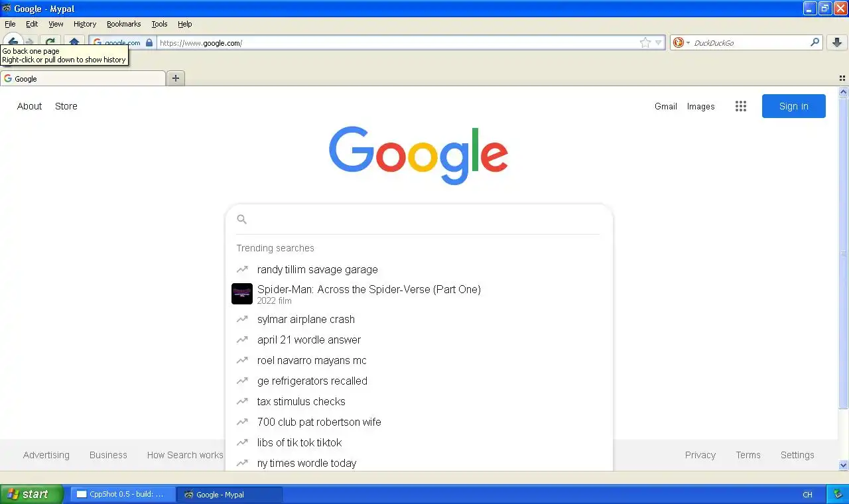Go back one page with back arrow
This screenshot has height=504, width=849.
(x=13, y=41)
